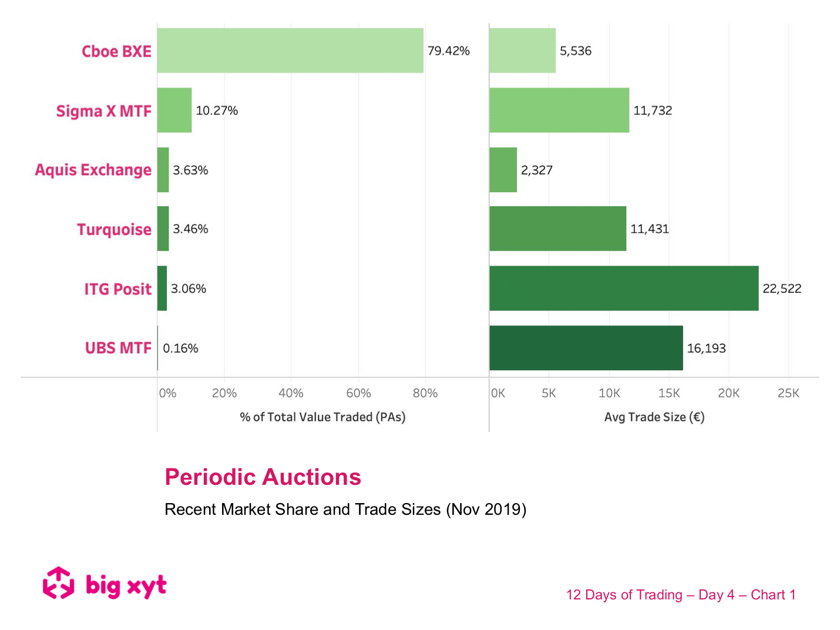Screen dimensions: 840x630
Task: Click the Cboe BXE market share bar
Action: click(x=290, y=51)
